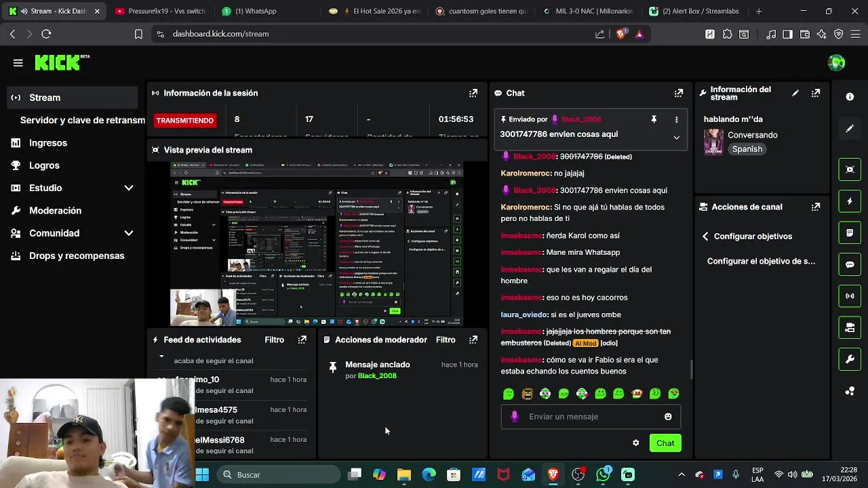Open the user avatar profile menu
868x488 pixels.
pyautogui.click(x=836, y=63)
